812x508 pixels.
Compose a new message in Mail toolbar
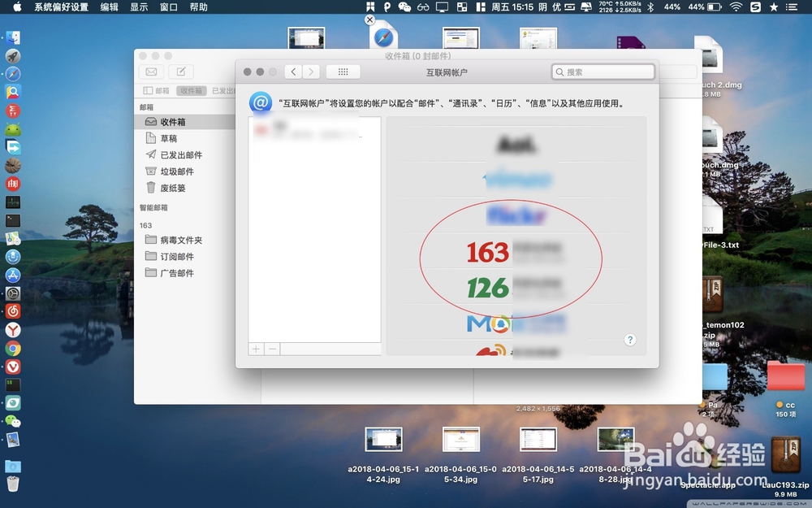181,72
